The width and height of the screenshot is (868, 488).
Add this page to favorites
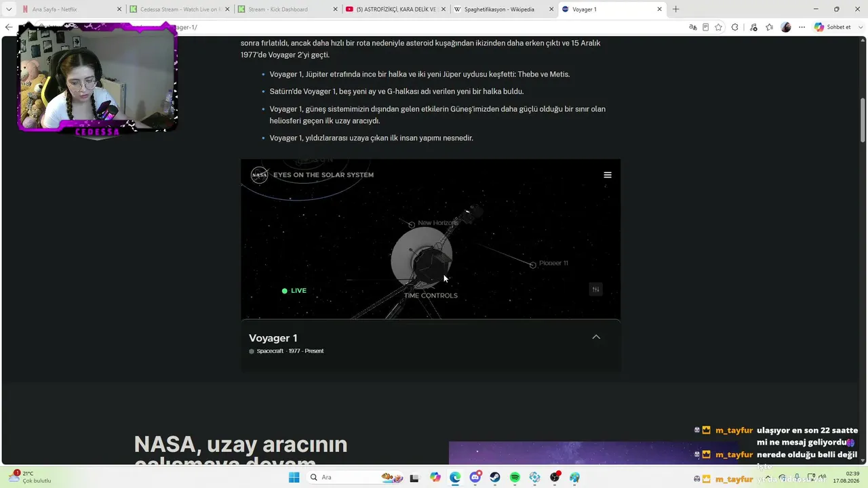click(718, 27)
